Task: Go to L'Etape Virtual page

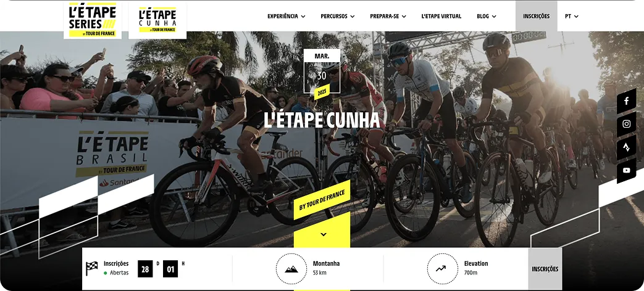Action: click(441, 17)
